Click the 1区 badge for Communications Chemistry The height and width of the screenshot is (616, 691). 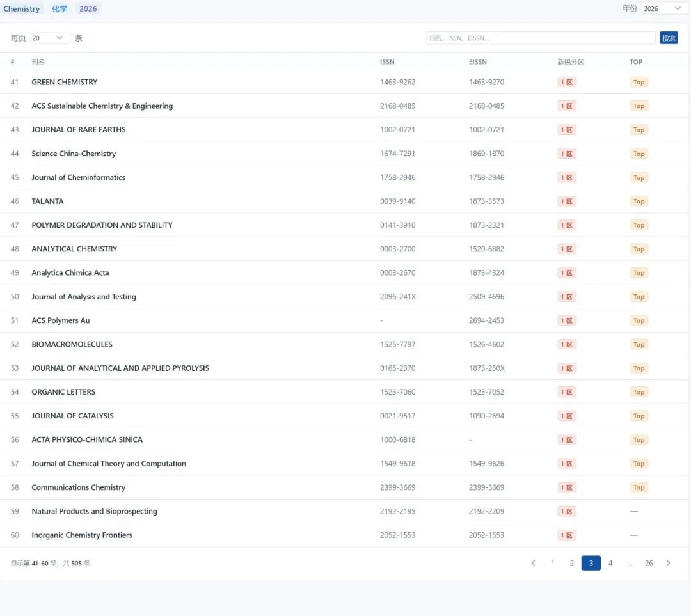[567, 487]
